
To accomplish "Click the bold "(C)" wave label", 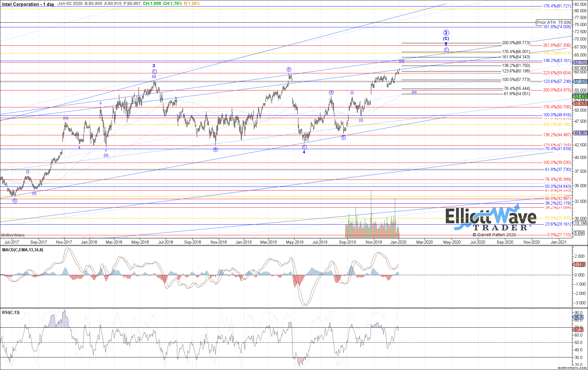I will coord(446,39).
